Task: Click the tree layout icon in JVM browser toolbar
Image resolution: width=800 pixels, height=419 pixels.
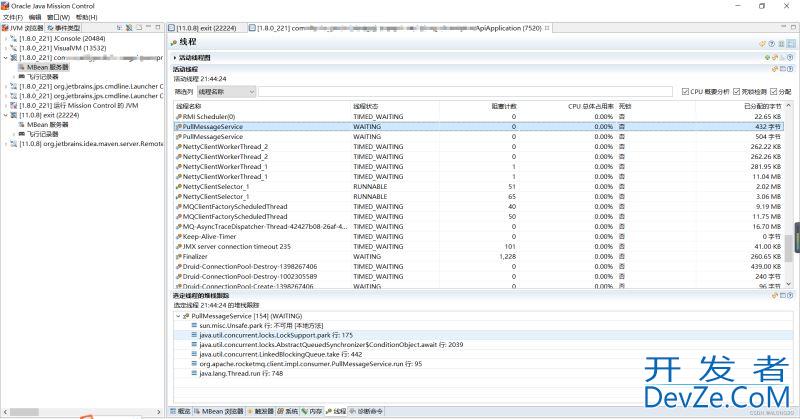Action: [x=119, y=28]
